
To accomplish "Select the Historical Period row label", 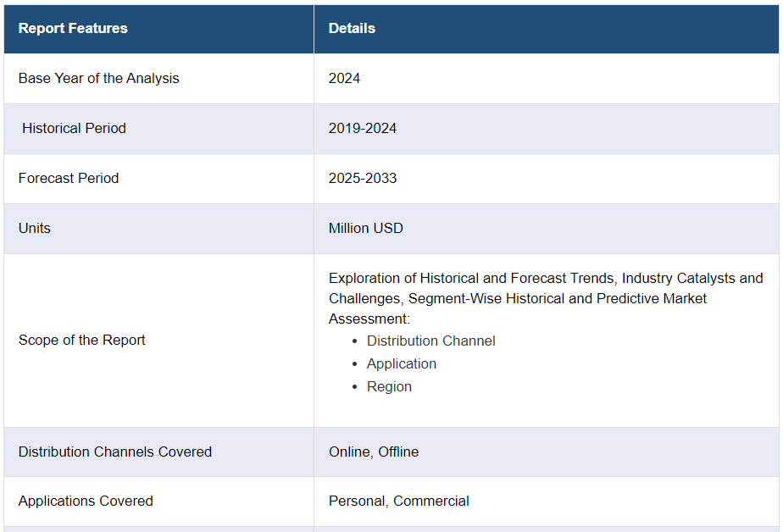I will 74,128.
